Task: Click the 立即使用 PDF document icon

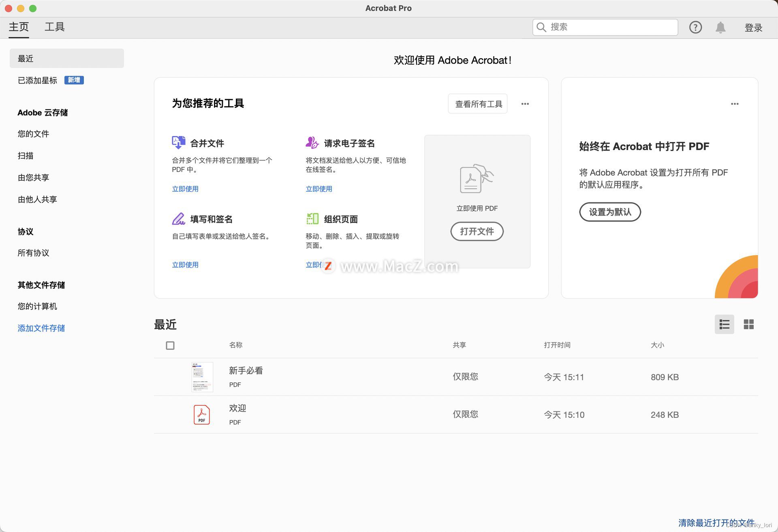Action: pyautogui.click(x=477, y=179)
